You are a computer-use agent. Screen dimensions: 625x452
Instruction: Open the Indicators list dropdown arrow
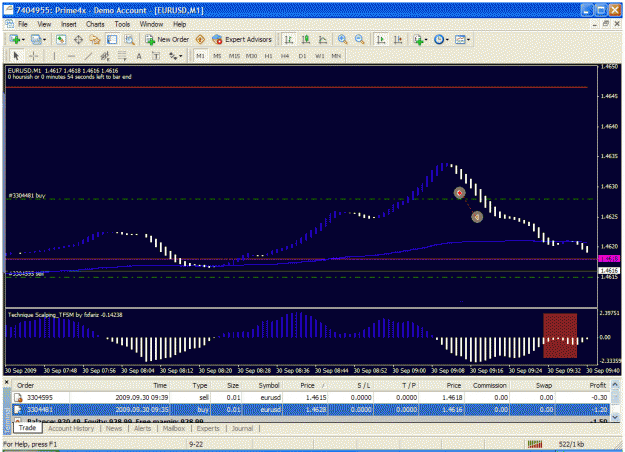(426, 40)
